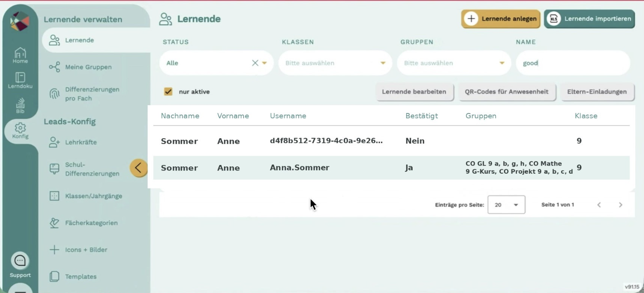Click the XLS icon in Lernende importieren
This screenshot has width=644, height=293.
[x=553, y=18]
